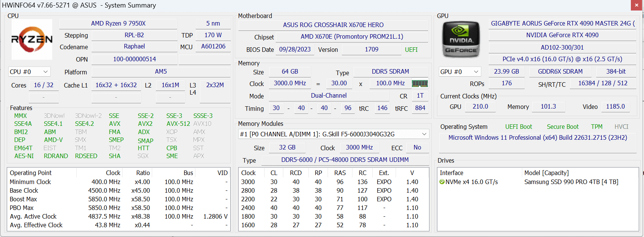Click the 5 nm process field

[213, 23]
